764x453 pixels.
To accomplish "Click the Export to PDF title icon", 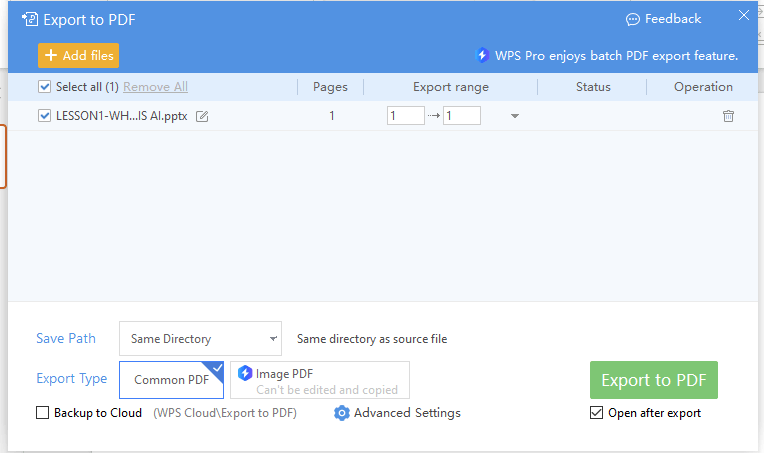I will [30, 19].
